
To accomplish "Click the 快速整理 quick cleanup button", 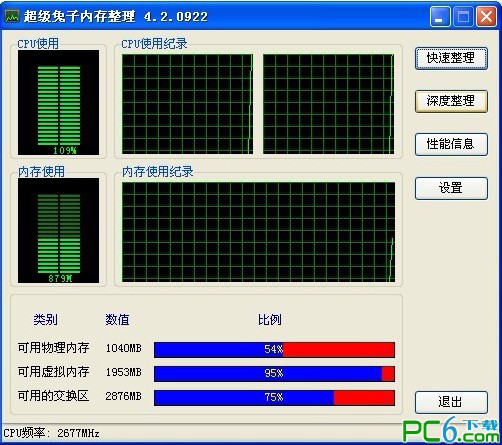I will click(x=451, y=58).
